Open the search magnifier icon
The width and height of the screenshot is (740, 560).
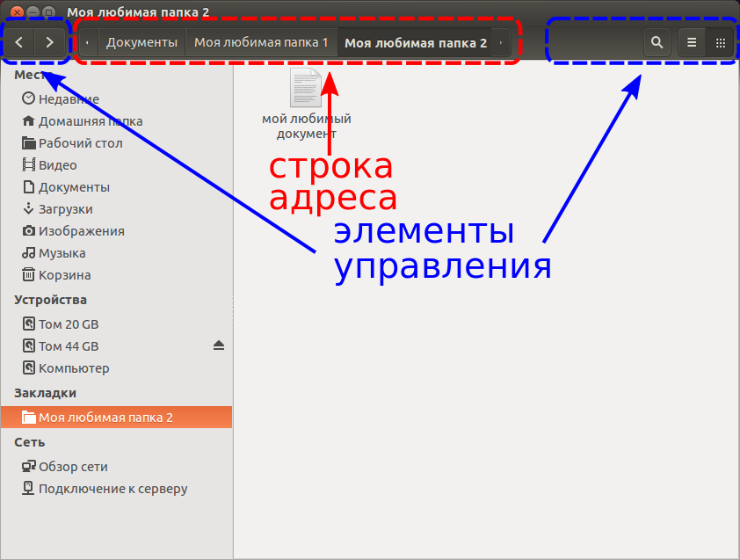point(656,42)
